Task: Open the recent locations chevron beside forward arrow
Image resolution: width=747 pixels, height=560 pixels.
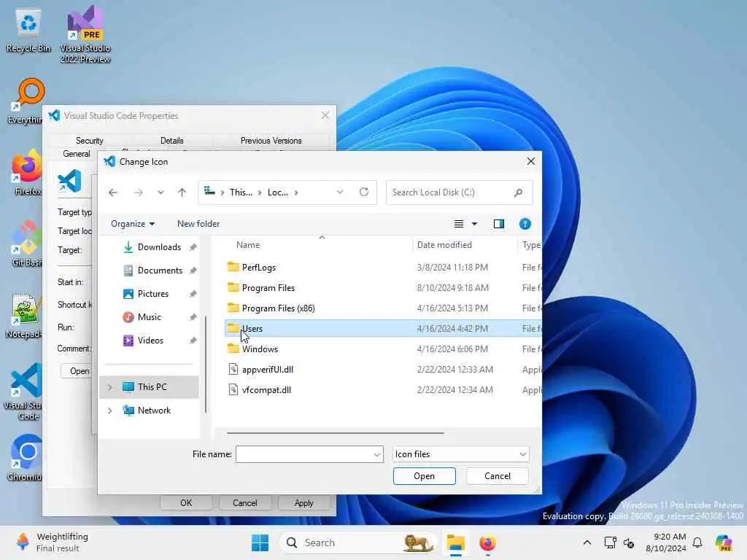Action: [160, 192]
